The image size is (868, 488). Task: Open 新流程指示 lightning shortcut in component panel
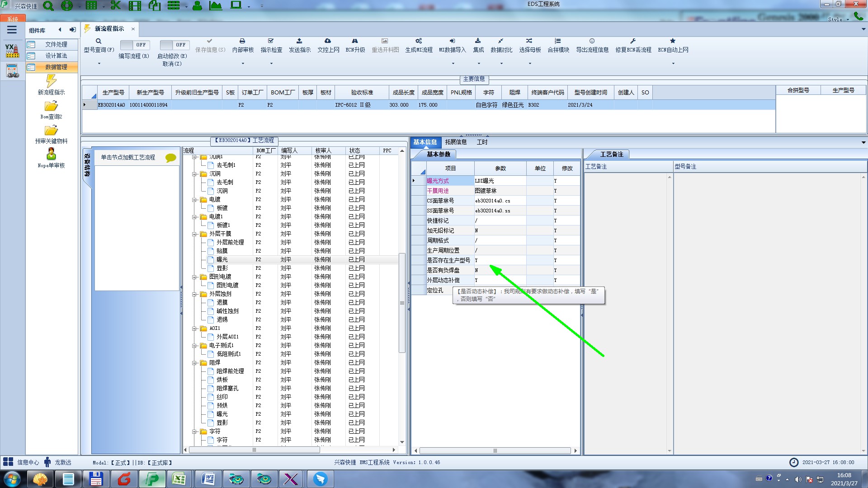click(51, 85)
